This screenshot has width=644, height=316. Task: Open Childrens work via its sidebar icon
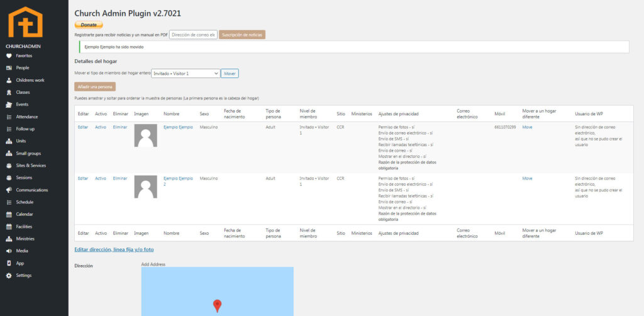point(9,80)
